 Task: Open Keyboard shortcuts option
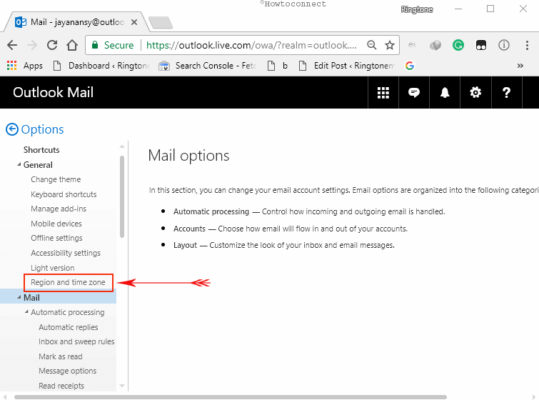(x=64, y=194)
